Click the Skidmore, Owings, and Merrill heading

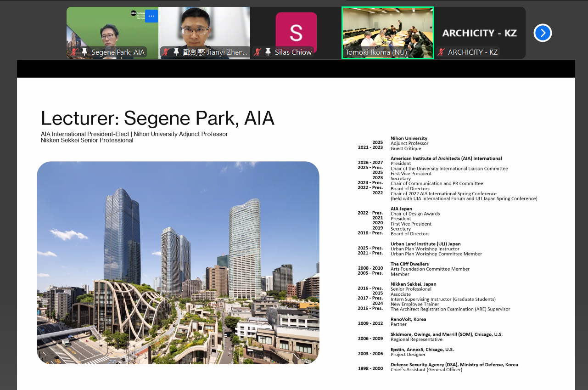click(447, 334)
